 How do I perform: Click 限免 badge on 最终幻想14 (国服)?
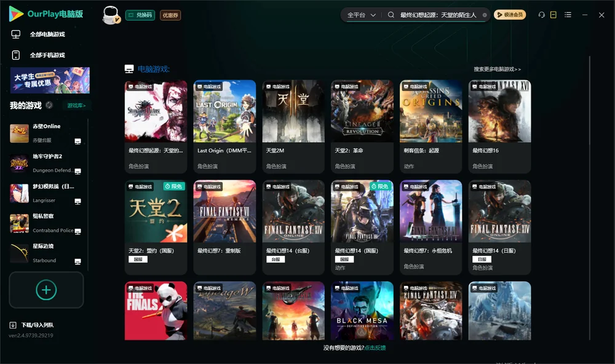point(381,186)
